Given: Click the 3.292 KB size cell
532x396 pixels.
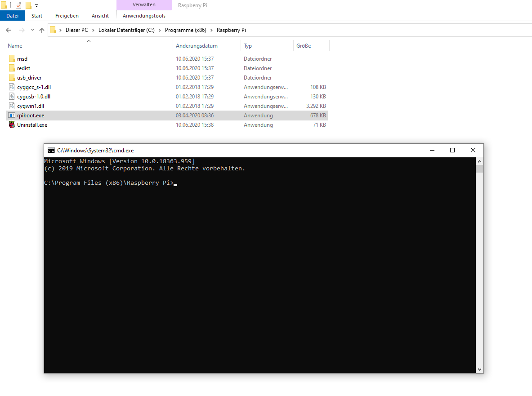Looking at the screenshot, I should [316, 106].
